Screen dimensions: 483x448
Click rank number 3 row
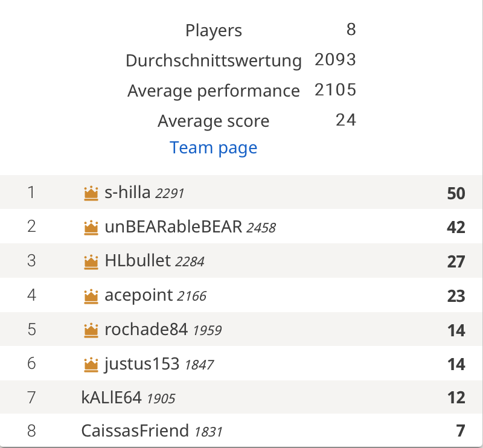[241, 261]
